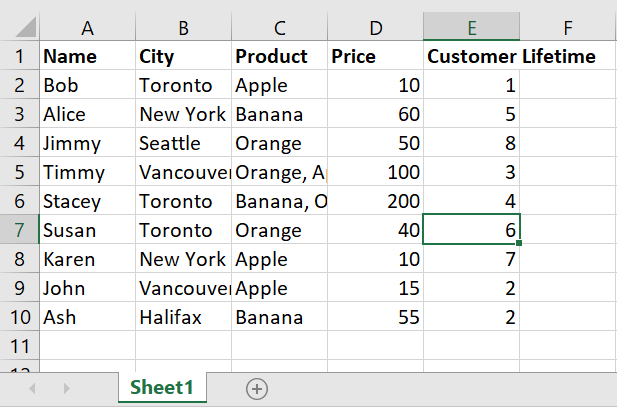
Task: Click the next sheet navigation arrow
Action: (67, 388)
